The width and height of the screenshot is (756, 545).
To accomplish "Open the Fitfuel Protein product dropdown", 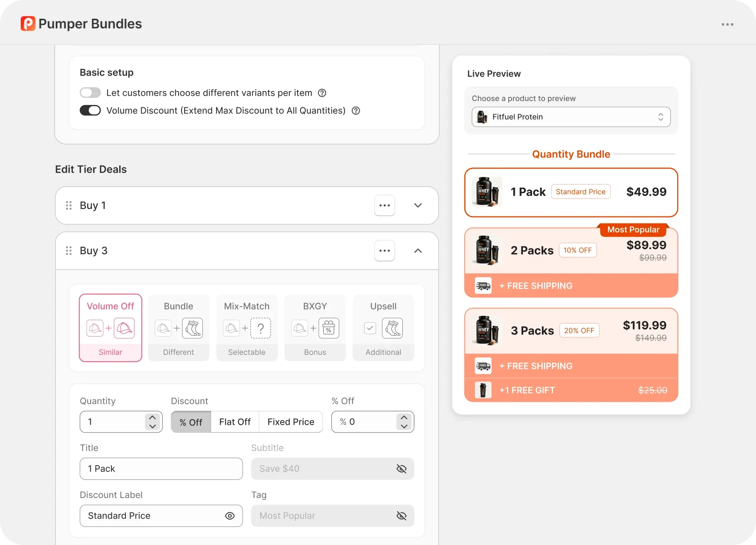I will [x=571, y=117].
